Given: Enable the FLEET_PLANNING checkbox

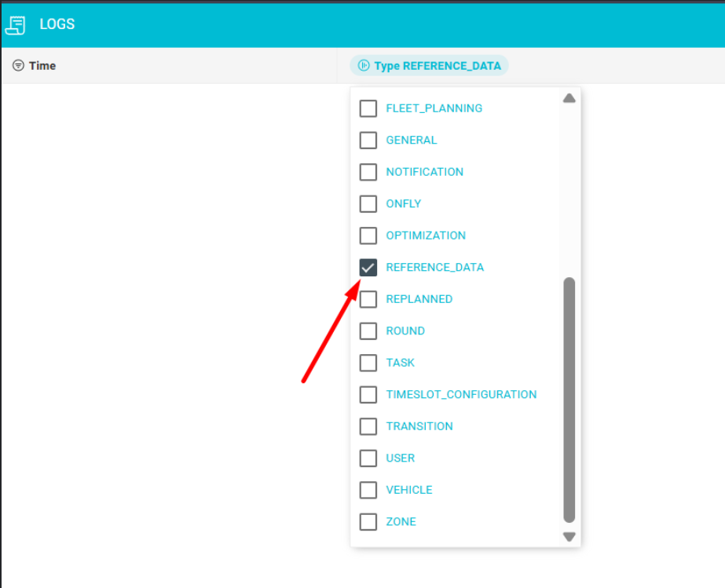Looking at the screenshot, I should tap(368, 108).
